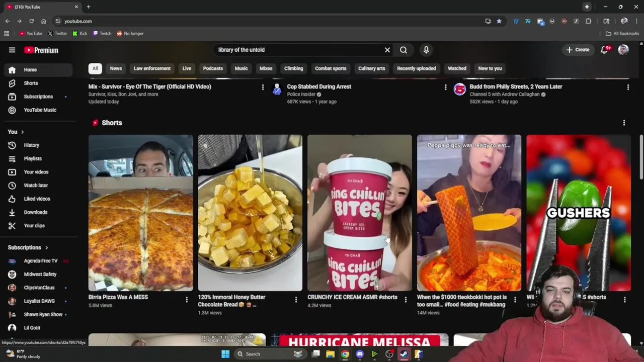Open the Channel 5 channel avatar
Image resolution: width=644 pixels, height=362 pixels.
[459, 89]
